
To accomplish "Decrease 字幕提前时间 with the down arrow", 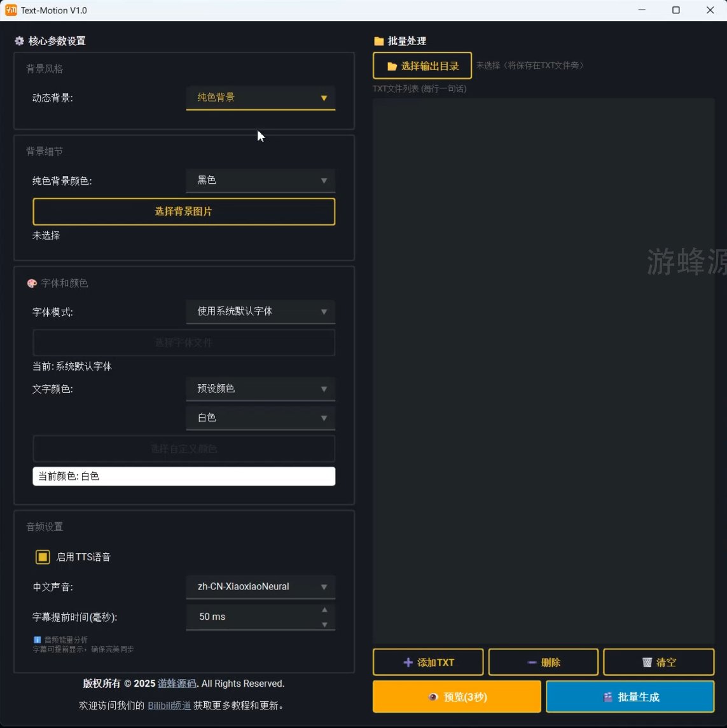I will coord(325,625).
